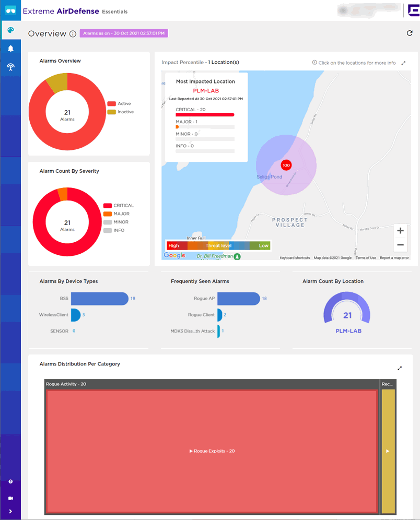The width and height of the screenshot is (420, 520).
Task: Expand the Impact Percentile map to fullscreen
Action: [403, 63]
